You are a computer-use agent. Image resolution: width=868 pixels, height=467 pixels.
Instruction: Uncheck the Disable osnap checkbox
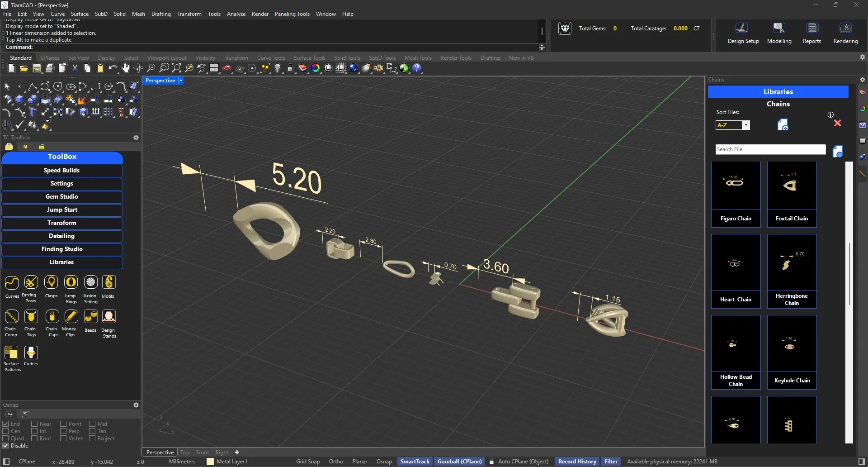pos(6,446)
